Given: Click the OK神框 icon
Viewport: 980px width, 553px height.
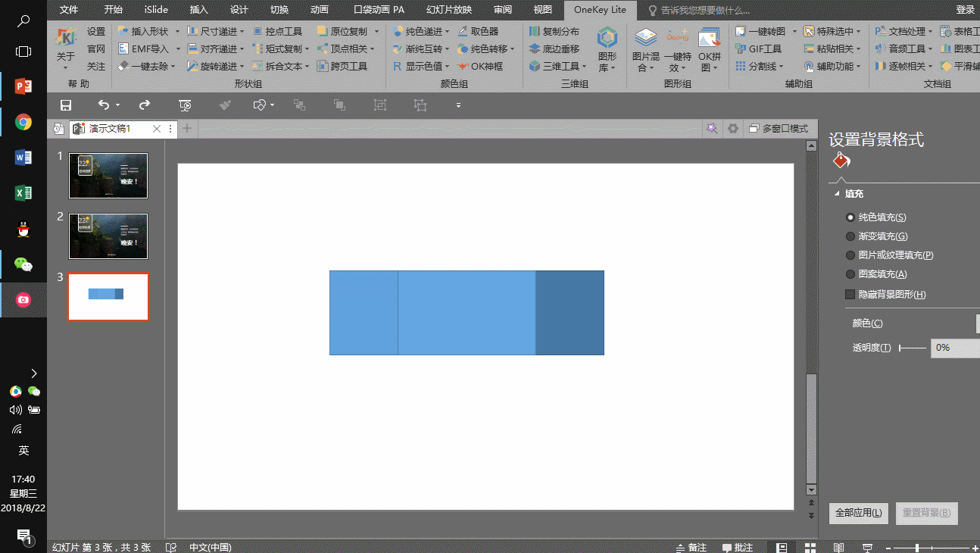Looking at the screenshot, I should tap(480, 66).
